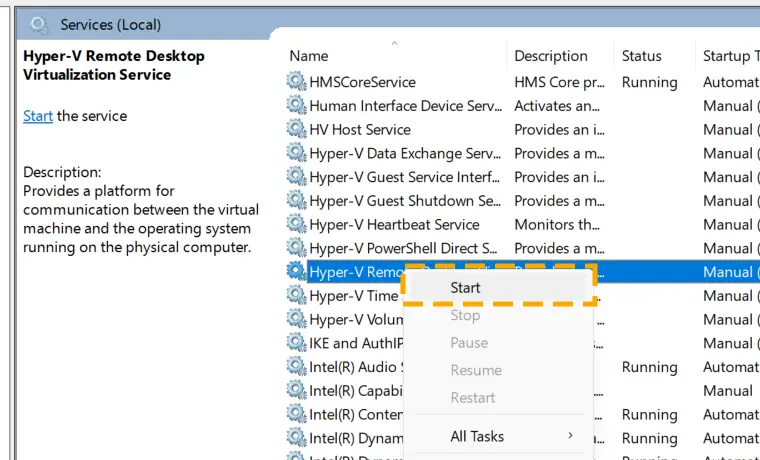The image size is (760, 460).
Task: Select the Intel(R) Capability service row
Action: [355, 391]
